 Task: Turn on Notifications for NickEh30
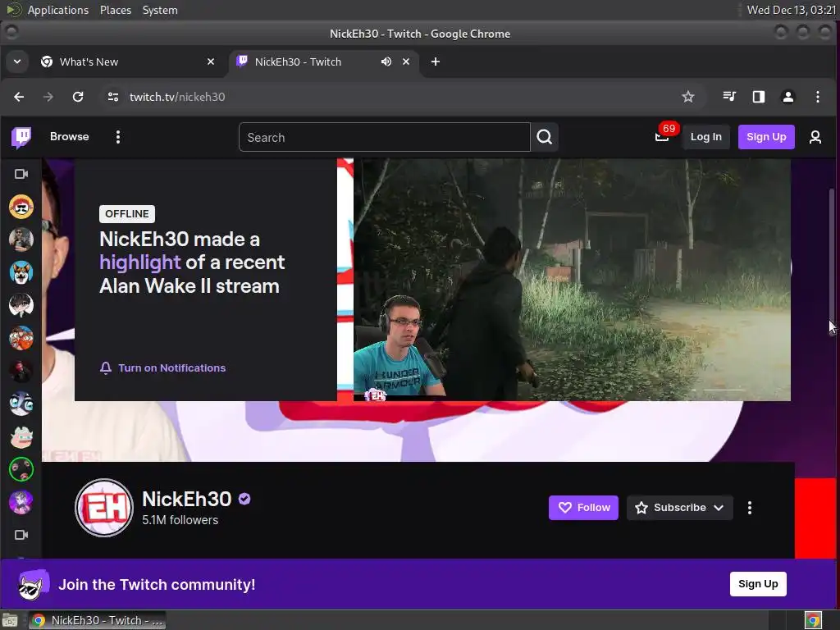tap(163, 368)
